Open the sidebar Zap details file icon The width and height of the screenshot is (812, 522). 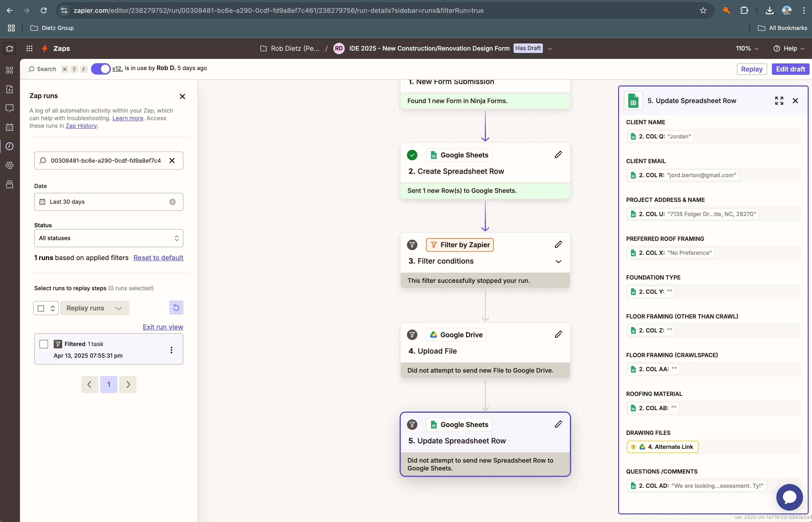10,89
